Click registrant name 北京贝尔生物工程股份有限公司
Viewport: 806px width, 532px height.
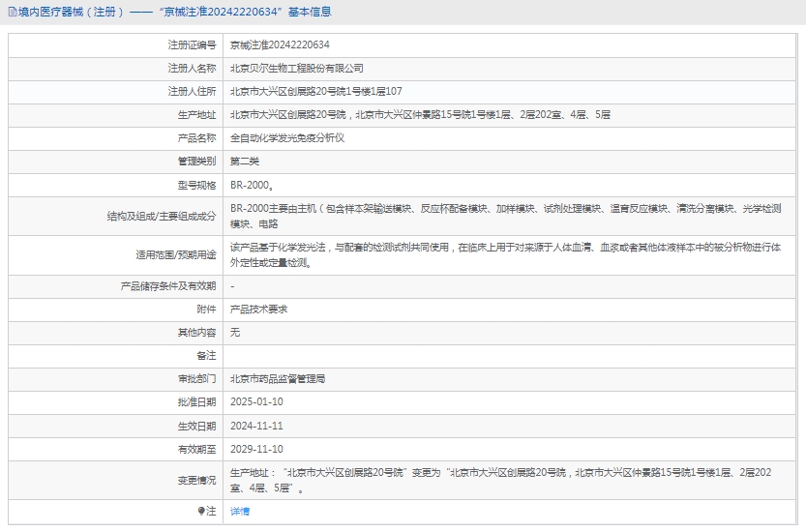click(296, 68)
